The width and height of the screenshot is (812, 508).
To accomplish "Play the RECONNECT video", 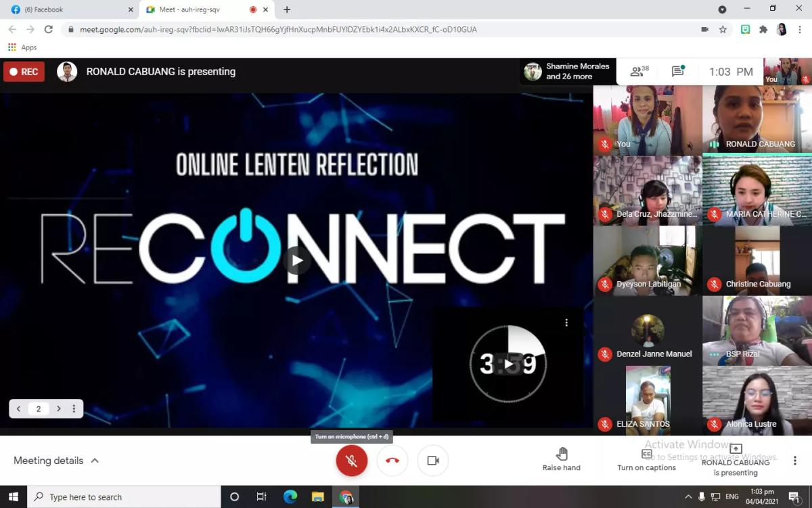I will pyautogui.click(x=296, y=260).
